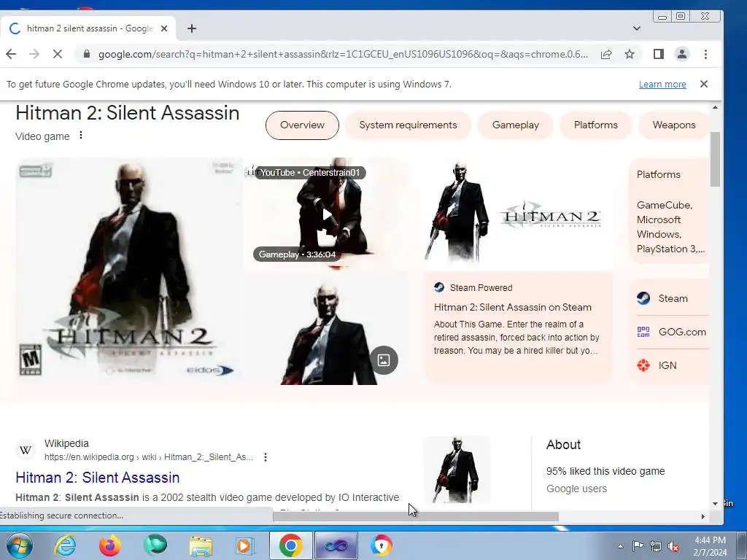Click the vertical scrollbar up arrow
Screen dimensions: 747x560
[x=715, y=108]
